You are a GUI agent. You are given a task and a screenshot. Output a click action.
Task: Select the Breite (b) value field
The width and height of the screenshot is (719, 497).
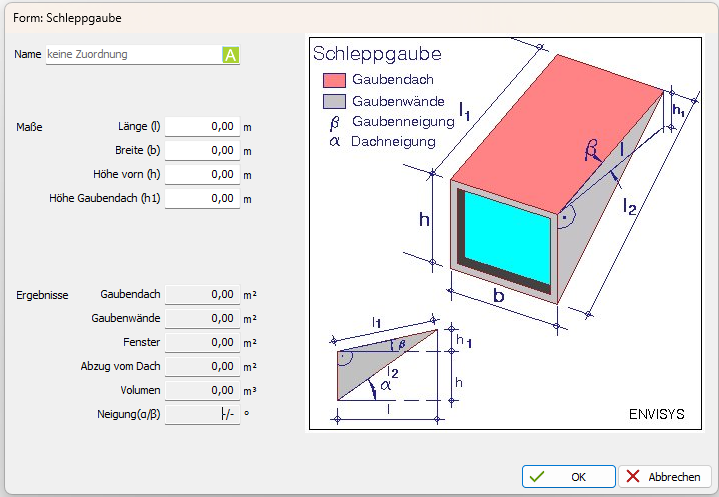click(202, 151)
